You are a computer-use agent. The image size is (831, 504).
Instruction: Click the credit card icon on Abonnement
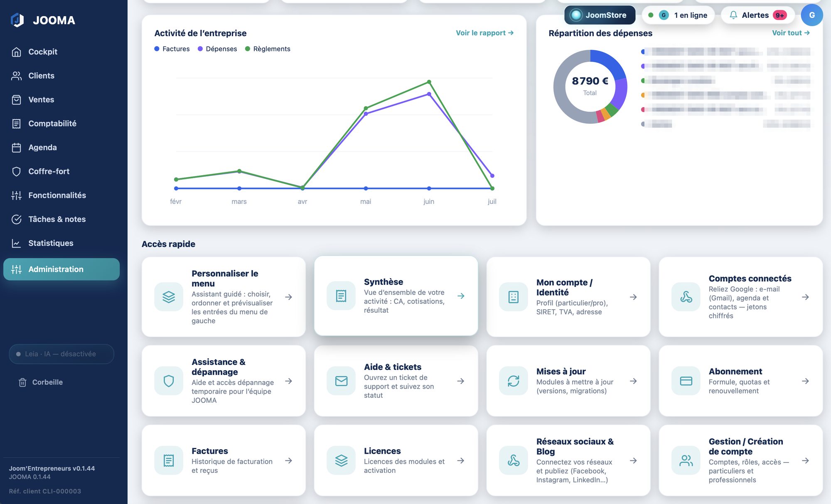(x=686, y=381)
